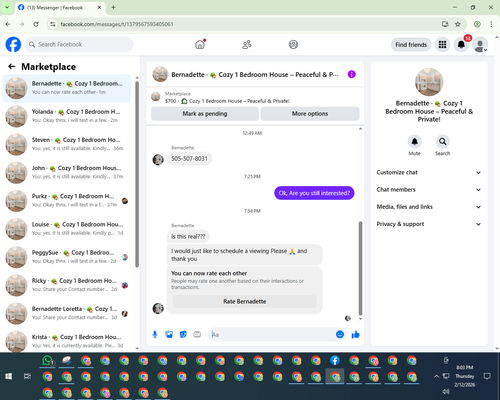The height and width of the screenshot is (400, 500).
Task: Open the Bernadette Loretta conversation
Action: (x=67, y=313)
